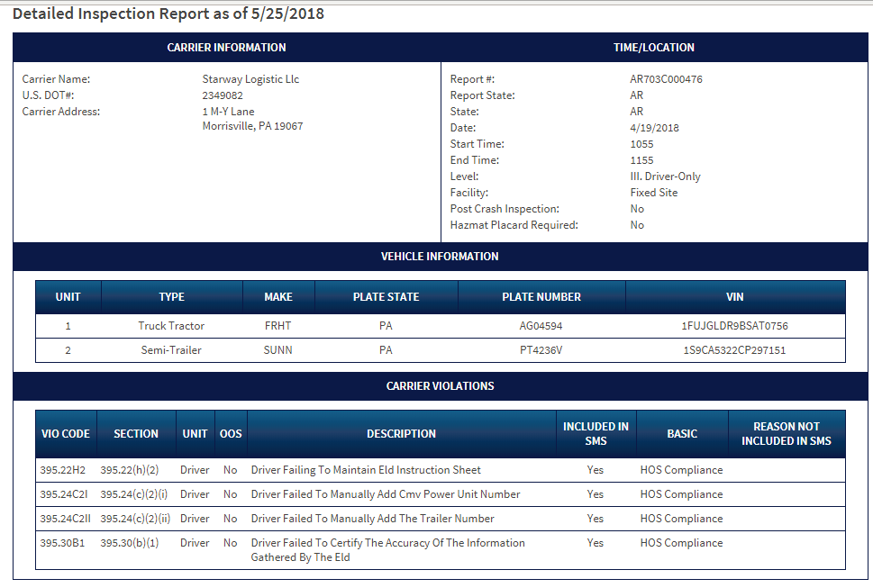Click the Eld Instruction Sheet violation description
The height and width of the screenshot is (588, 873).
click(366, 470)
